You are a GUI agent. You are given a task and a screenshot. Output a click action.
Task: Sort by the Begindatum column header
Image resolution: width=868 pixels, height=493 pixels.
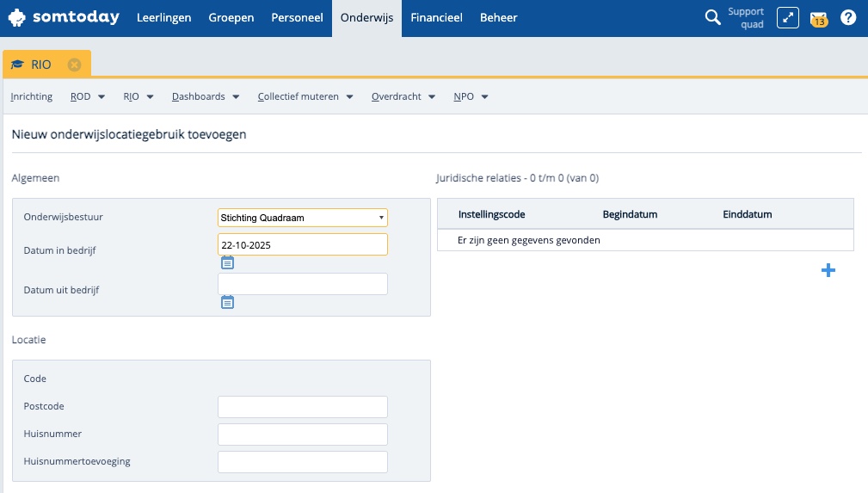click(x=630, y=214)
